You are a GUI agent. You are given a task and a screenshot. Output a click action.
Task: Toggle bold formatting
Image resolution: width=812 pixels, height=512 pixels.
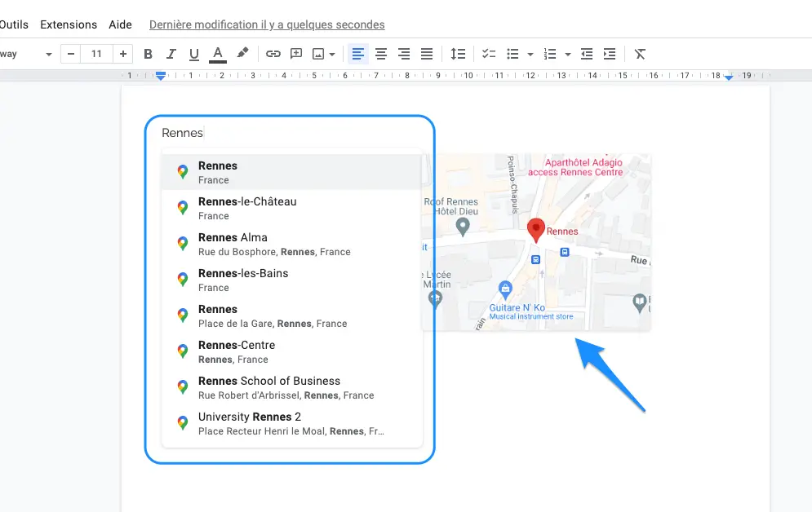coord(148,54)
